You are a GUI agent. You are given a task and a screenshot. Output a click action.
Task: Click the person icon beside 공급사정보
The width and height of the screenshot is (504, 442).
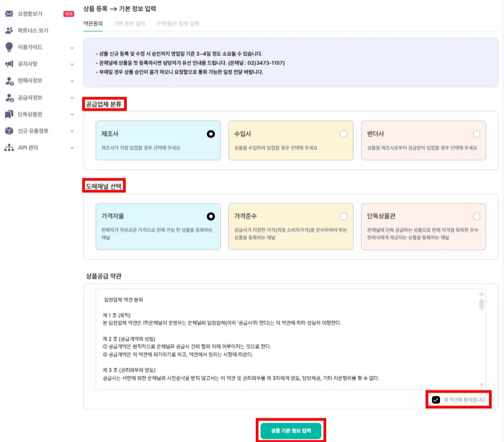tap(9, 97)
